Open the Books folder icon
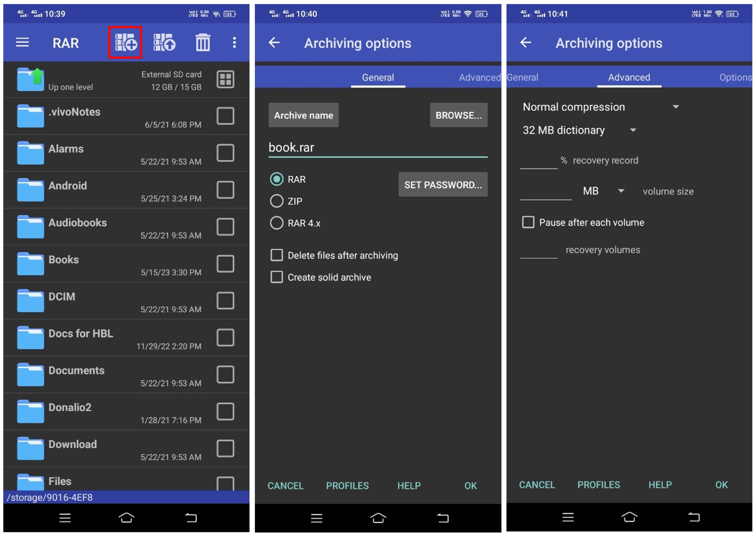The image size is (756, 534). coord(30,264)
